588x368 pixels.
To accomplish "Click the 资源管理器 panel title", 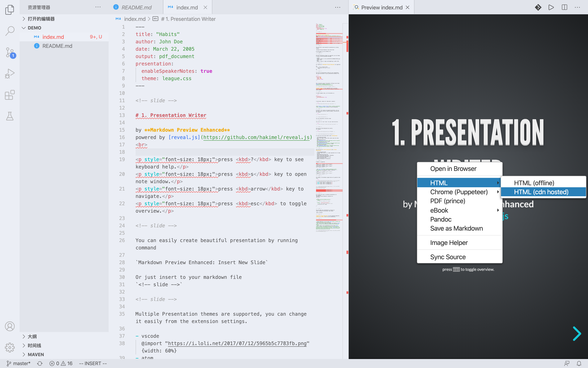I will 39,7.
